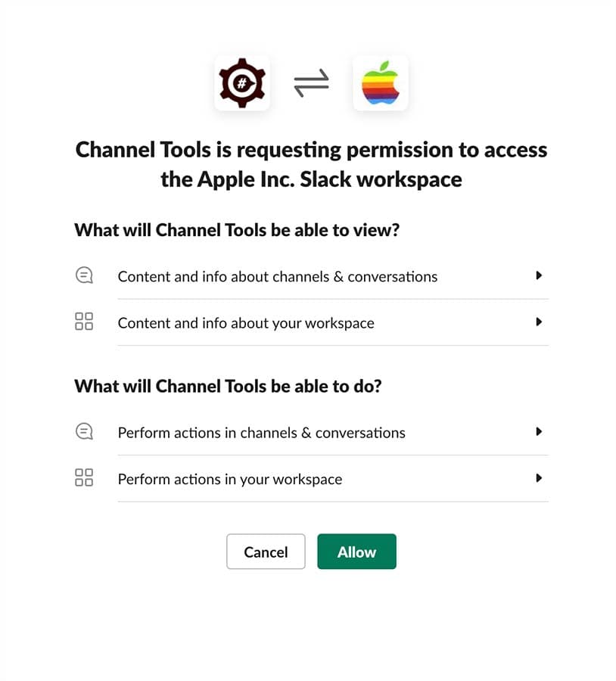
Task: Click the bidirectional arrows connection icon
Action: [312, 83]
